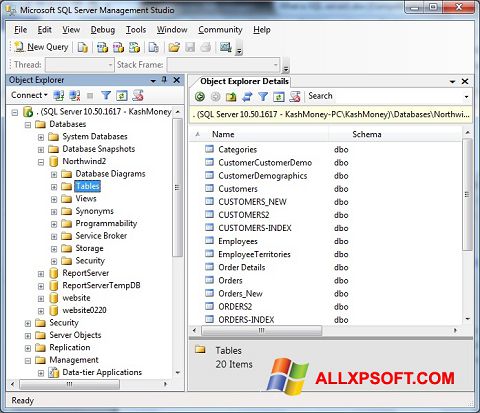The image size is (480, 413).
Task: Close the Object Explorer panel
Action: pos(177,80)
